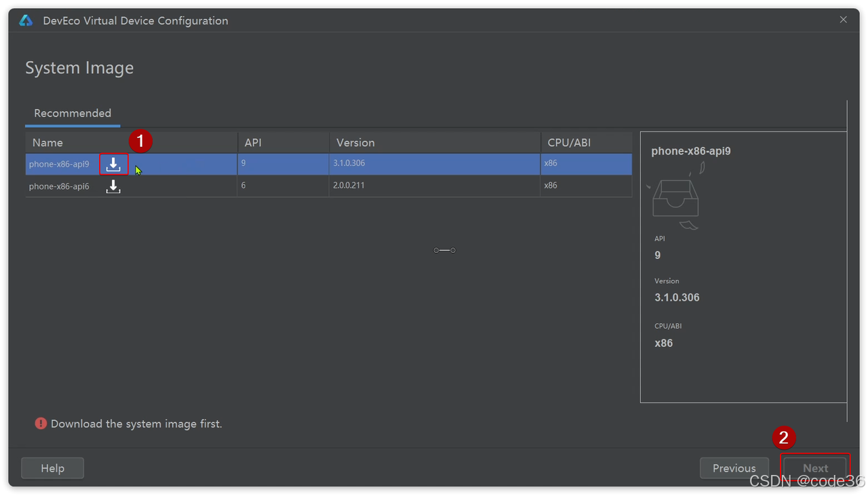Click the version cell 2.0.0.211
This screenshot has height=496, width=868.
pos(349,185)
